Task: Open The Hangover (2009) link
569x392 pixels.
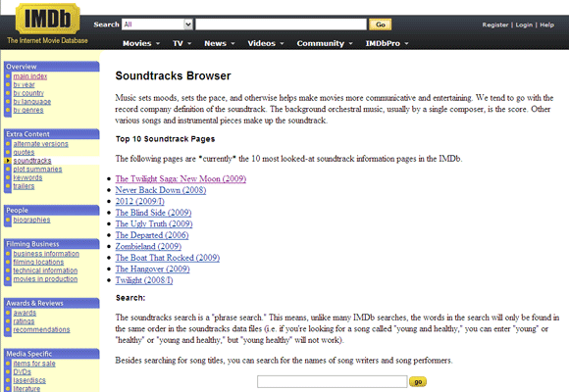Action: tap(152, 269)
